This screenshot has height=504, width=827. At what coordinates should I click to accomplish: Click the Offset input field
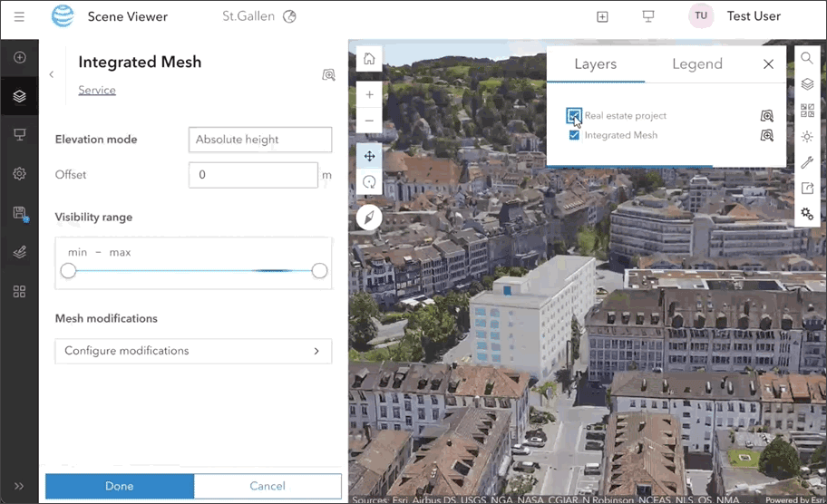tap(253, 175)
